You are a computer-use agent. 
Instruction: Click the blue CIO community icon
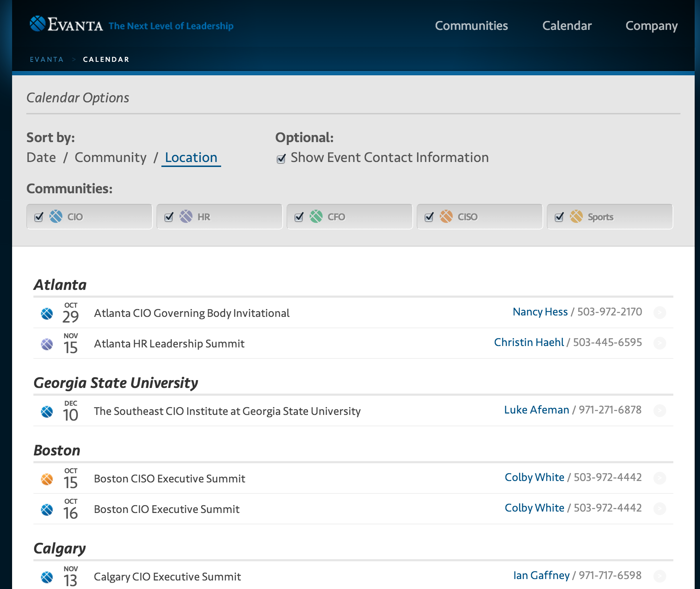click(56, 216)
